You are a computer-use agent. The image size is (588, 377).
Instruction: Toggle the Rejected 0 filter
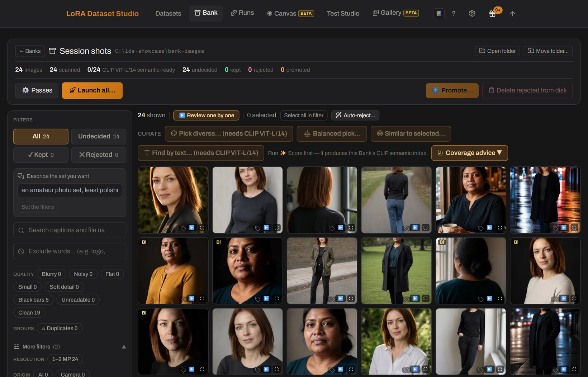click(x=99, y=155)
